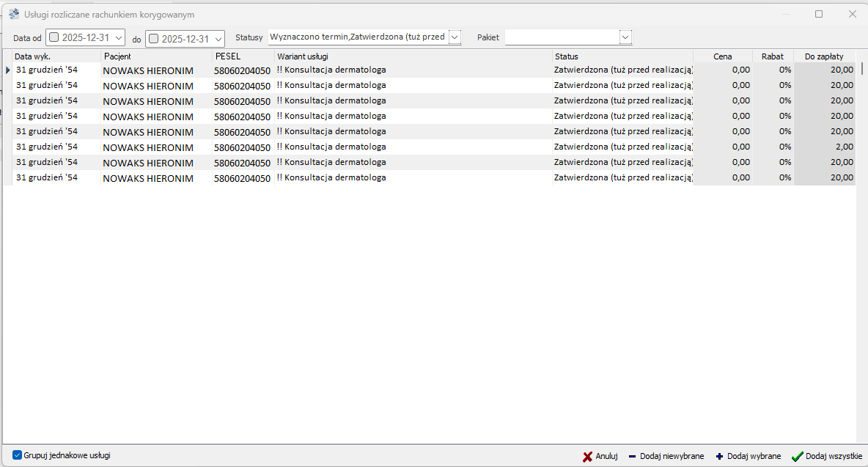This screenshot has width=868, height=467.
Task: Open the Pakiet dropdown
Action: pyautogui.click(x=625, y=37)
